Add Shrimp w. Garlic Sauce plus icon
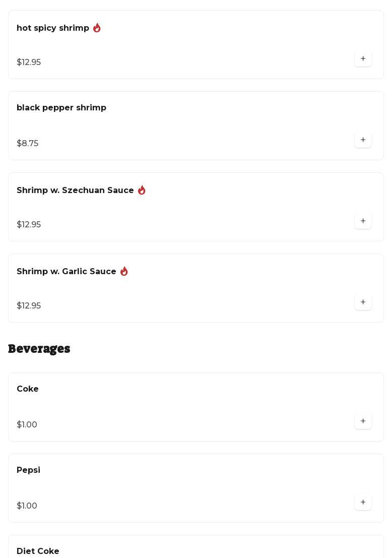Image resolution: width=392 pixels, height=558 pixels. point(363,302)
